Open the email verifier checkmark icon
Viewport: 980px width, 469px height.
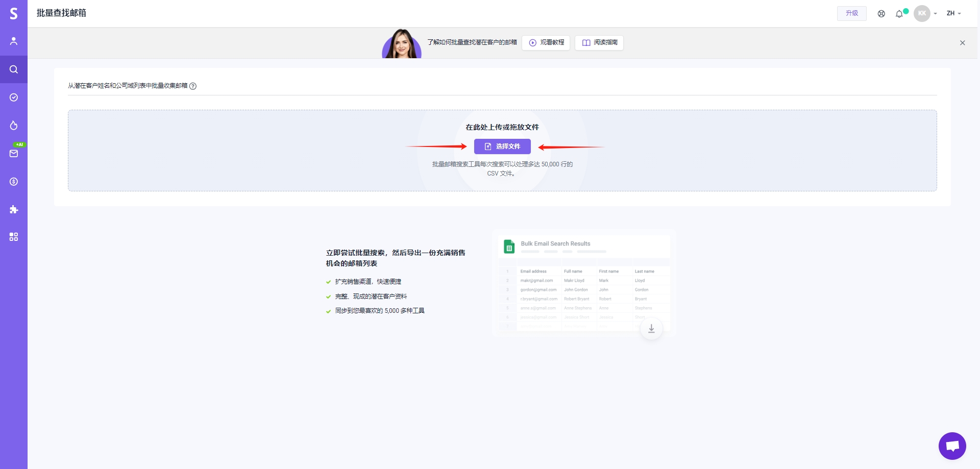point(14,97)
